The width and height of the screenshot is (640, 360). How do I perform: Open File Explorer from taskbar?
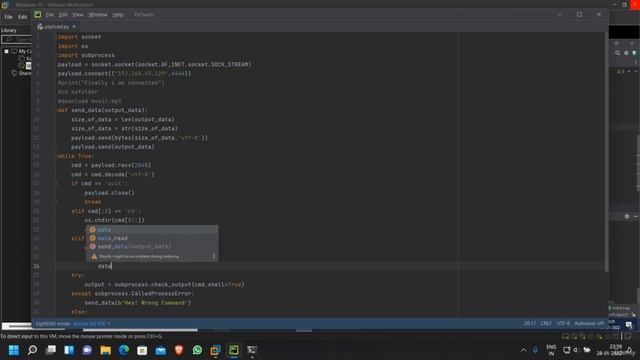[106, 350]
